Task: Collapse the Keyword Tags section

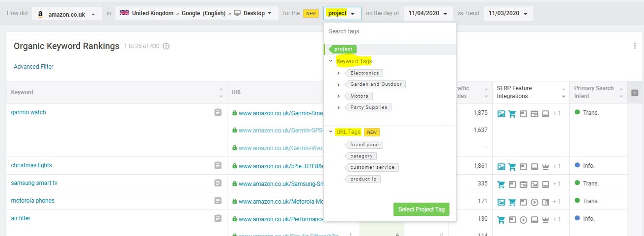Action: point(331,61)
